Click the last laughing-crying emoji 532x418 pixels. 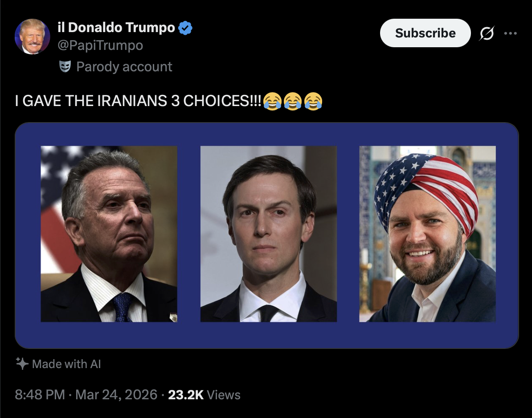click(313, 101)
